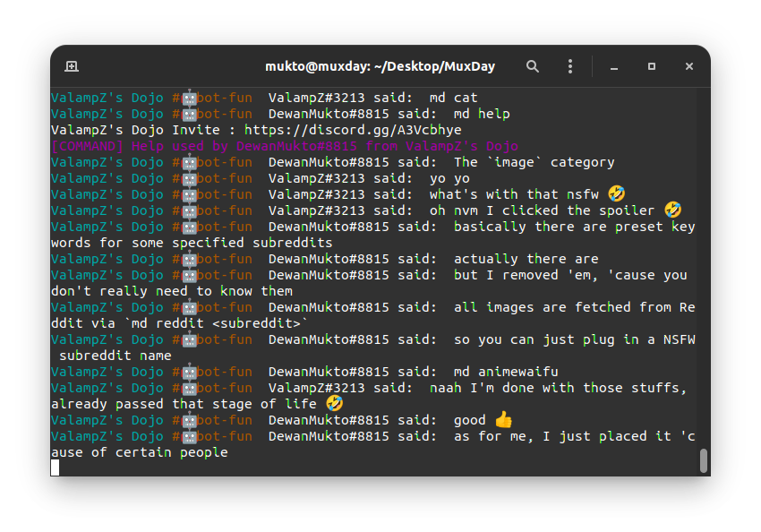
Task: Open the three-dot terminal menu
Action: (x=570, y=66)
